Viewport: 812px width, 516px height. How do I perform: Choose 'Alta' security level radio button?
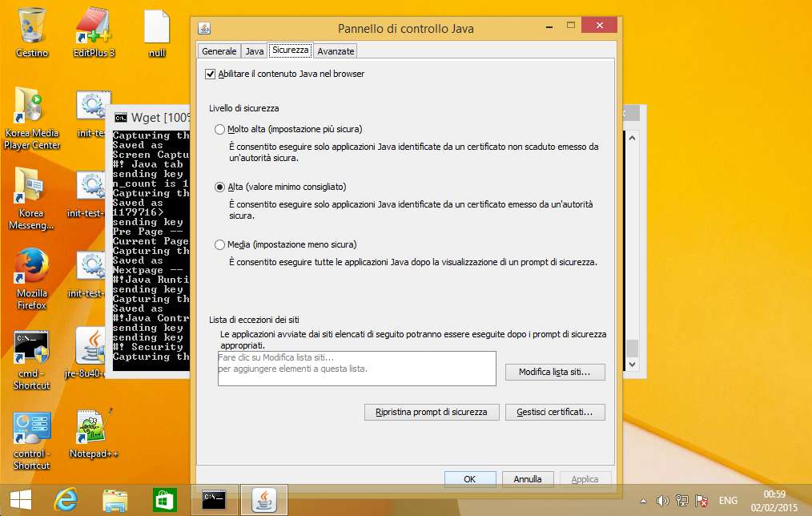tap(220, 187)
